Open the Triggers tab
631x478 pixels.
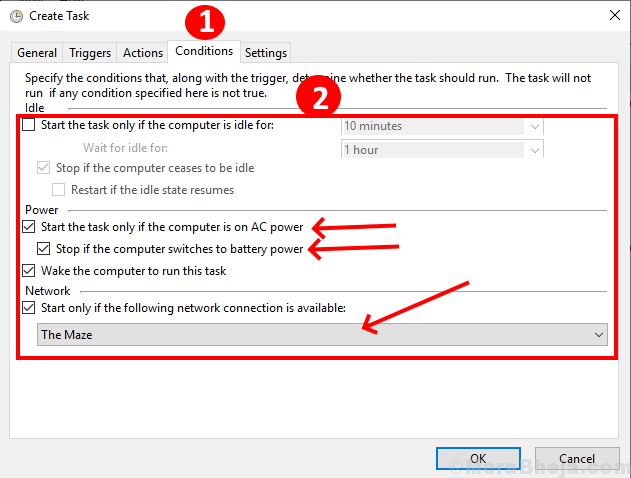coord(89,53)
